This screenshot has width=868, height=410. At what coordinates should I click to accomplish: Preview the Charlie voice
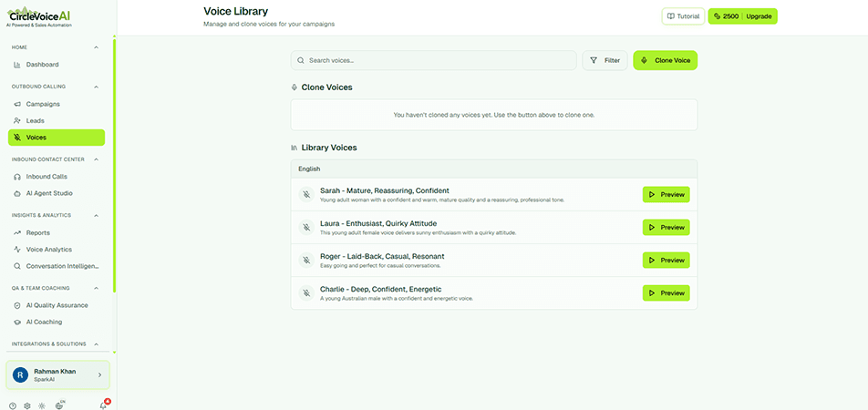click(x=666, y=293)
